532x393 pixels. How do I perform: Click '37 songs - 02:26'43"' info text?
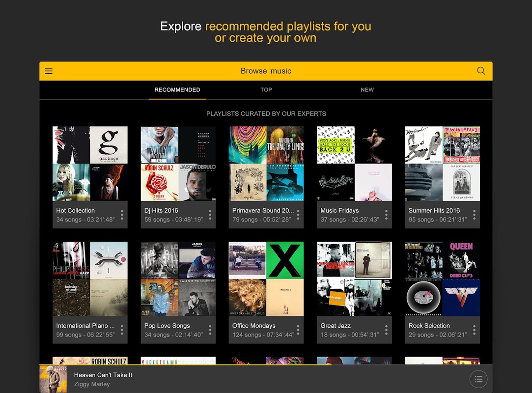349,220
